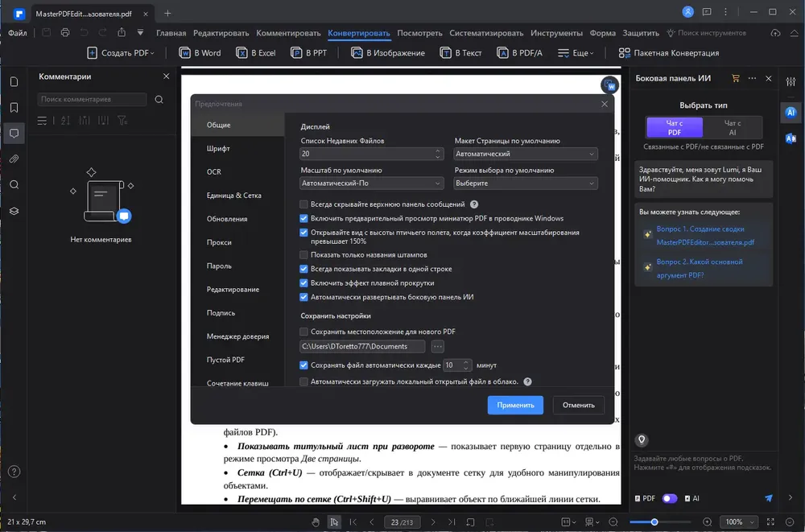Expand the 'Еще' conversion menu
The width and height of the screenshot is (805, 532).
(x=576, y=53)
